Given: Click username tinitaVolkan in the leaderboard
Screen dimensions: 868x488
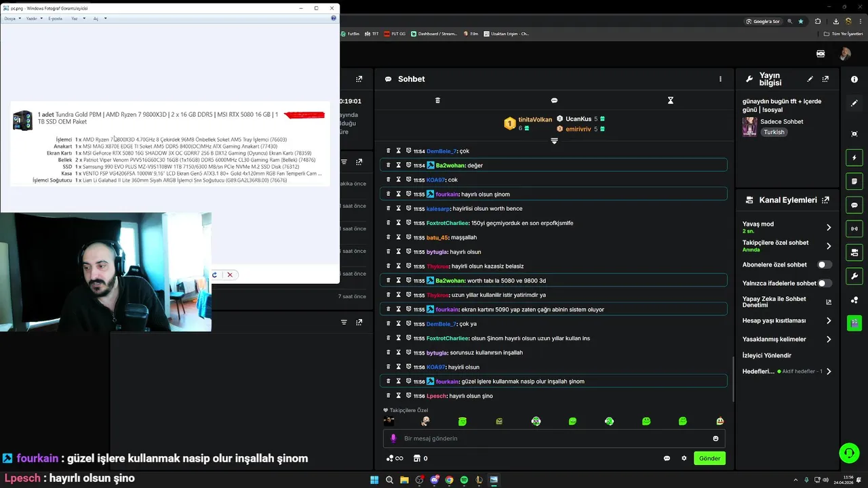Looking at the screenshot, I should click(535, 119).
